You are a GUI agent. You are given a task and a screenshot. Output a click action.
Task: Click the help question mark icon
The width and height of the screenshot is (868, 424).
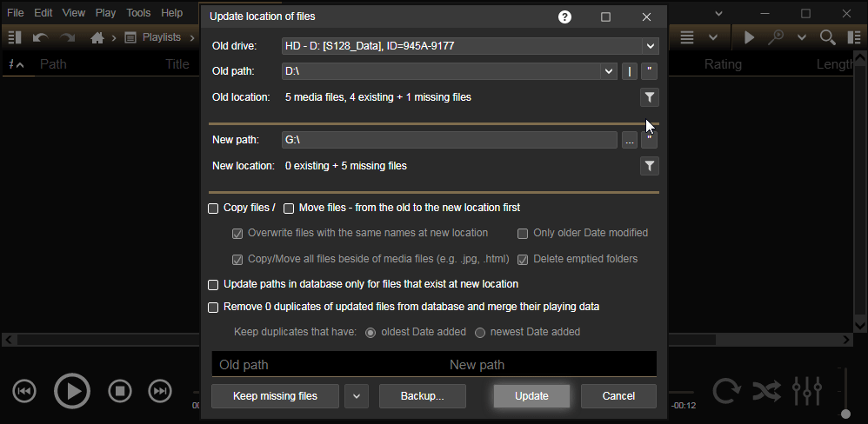point(564,17)
